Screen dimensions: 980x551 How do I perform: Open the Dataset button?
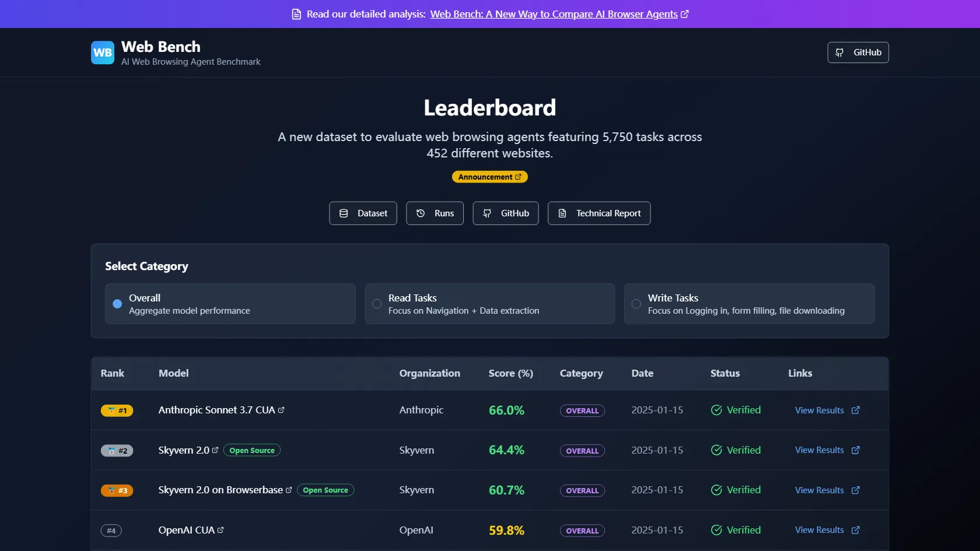click(363, 213)
